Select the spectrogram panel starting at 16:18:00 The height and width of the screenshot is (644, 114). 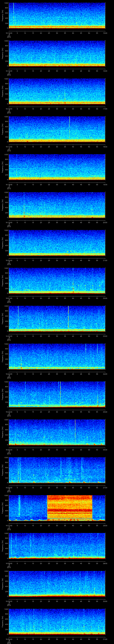click(x=57, y=167)
